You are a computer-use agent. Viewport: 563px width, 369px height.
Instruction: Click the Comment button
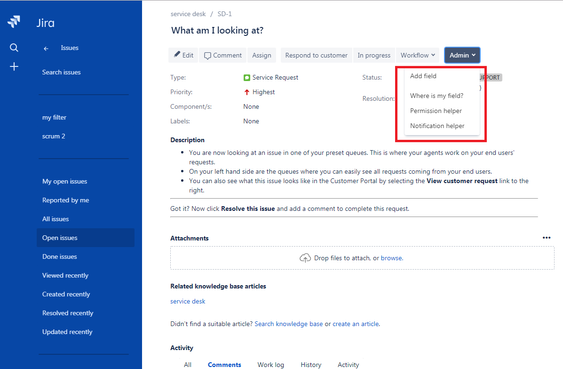coord(223,55)
